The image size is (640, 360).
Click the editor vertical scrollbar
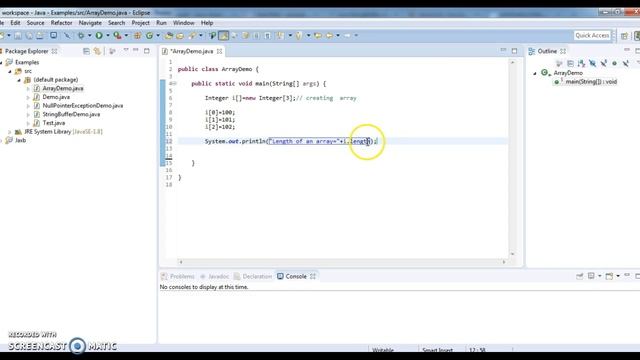[513, 158]
